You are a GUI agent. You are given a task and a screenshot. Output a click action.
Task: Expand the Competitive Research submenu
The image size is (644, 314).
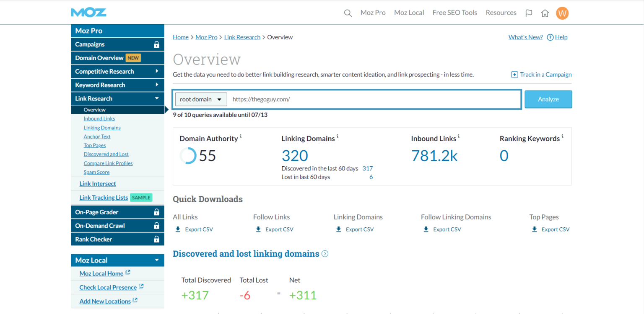click(157, 71)
